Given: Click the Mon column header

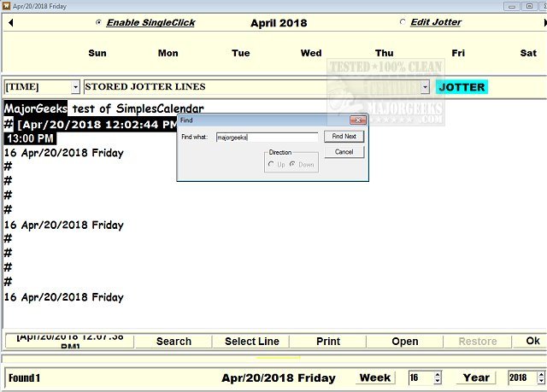Looking at the screenshot, I should (168, 53).
